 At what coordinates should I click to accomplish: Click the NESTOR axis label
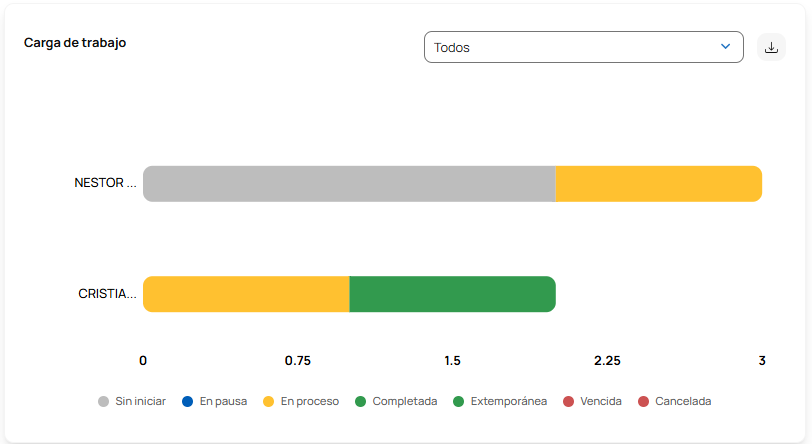pos(105,183)
